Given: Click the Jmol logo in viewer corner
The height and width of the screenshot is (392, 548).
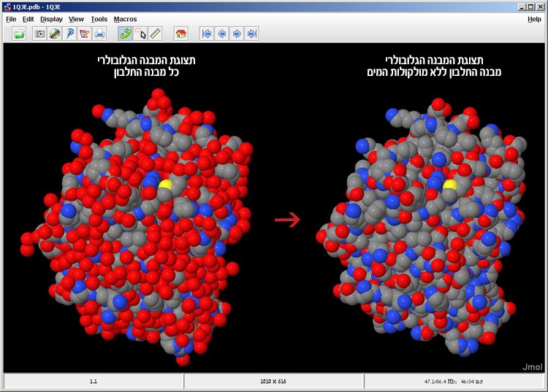Looking at the screenshot, I should point(534,367).
